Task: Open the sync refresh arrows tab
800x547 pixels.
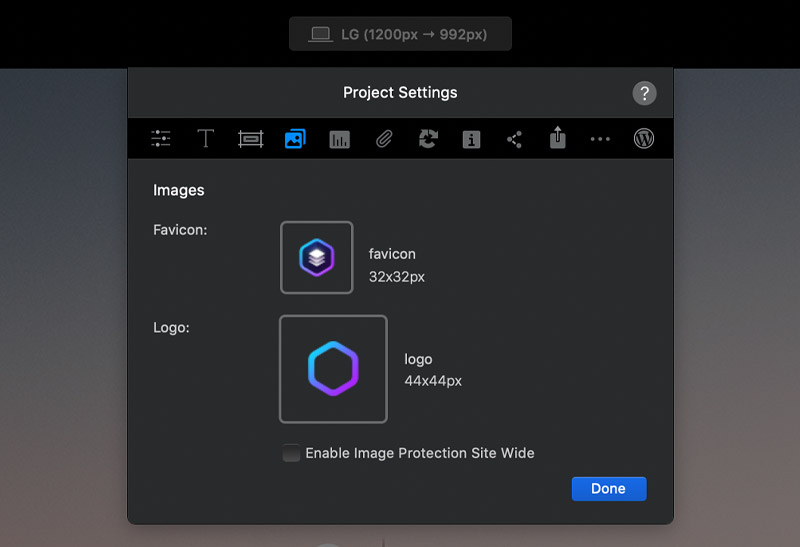Action: point(428,139)
